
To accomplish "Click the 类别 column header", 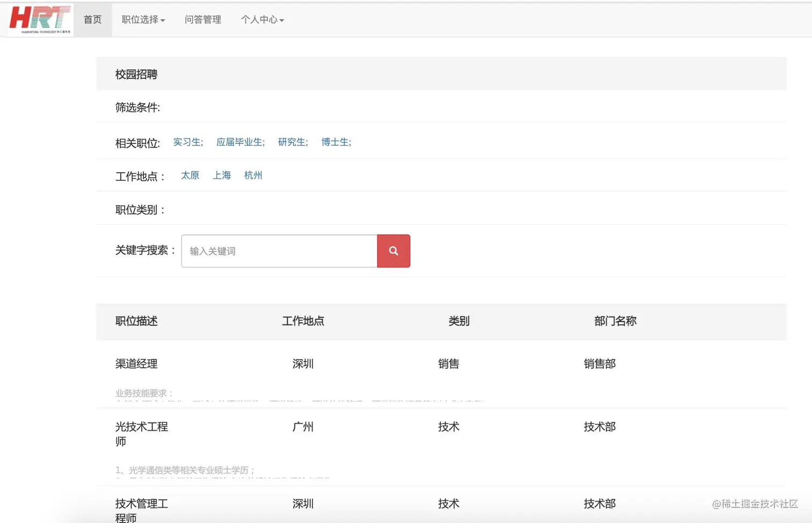I will click(459, 321).
